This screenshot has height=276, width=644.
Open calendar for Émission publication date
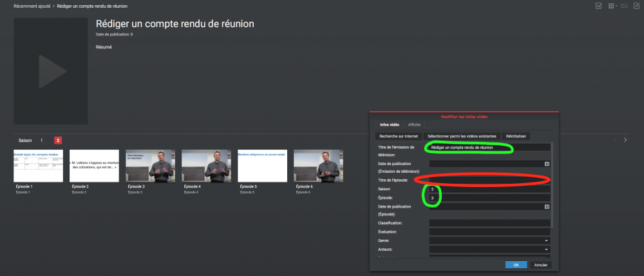point(547,164)
